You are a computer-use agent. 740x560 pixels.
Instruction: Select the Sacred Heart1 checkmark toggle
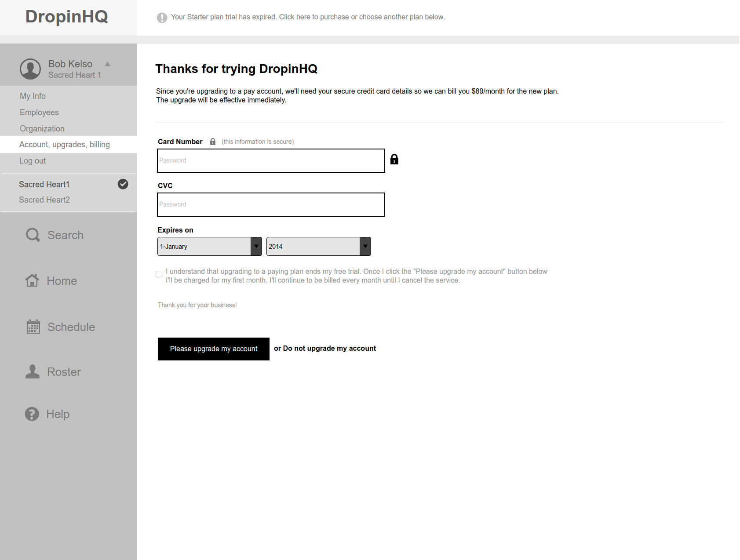click(123, 184)
